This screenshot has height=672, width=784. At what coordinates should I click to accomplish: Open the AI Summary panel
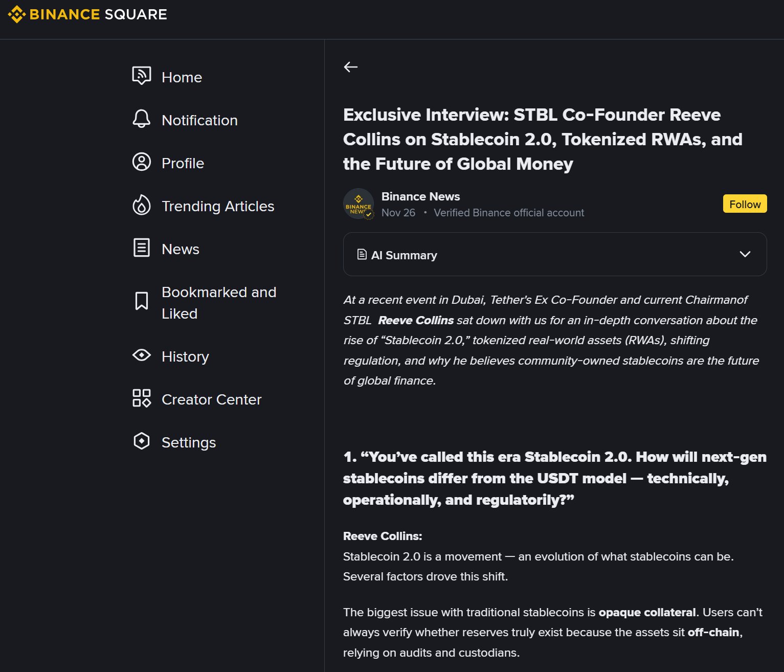(x=404, y=255)
